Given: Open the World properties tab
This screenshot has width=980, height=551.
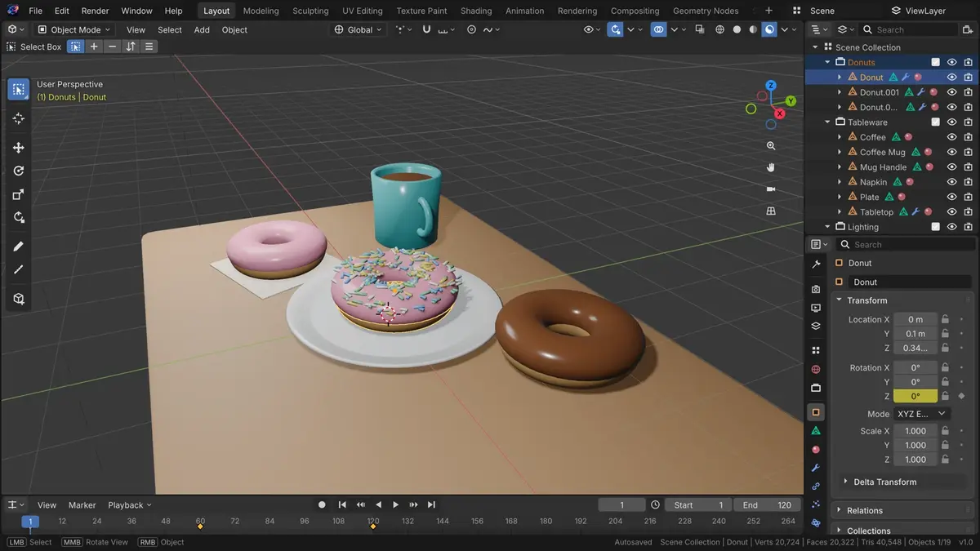Looking at the screenshot, I should click(816, 369).
